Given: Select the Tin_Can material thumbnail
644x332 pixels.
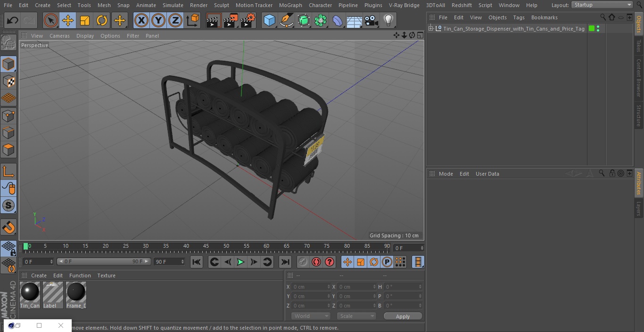Looking at the screenshot, I should pos(30,295).
